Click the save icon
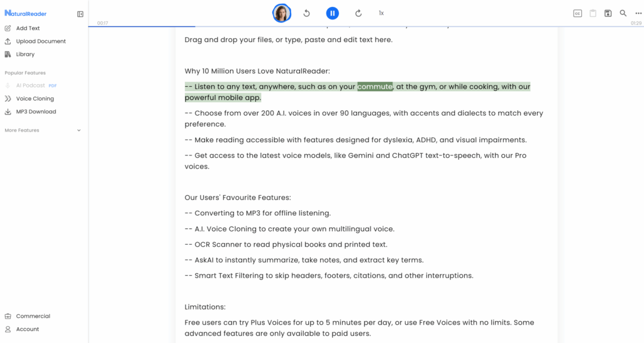Image resolution: width=644 pixels, height=343 pixels. 608,13
